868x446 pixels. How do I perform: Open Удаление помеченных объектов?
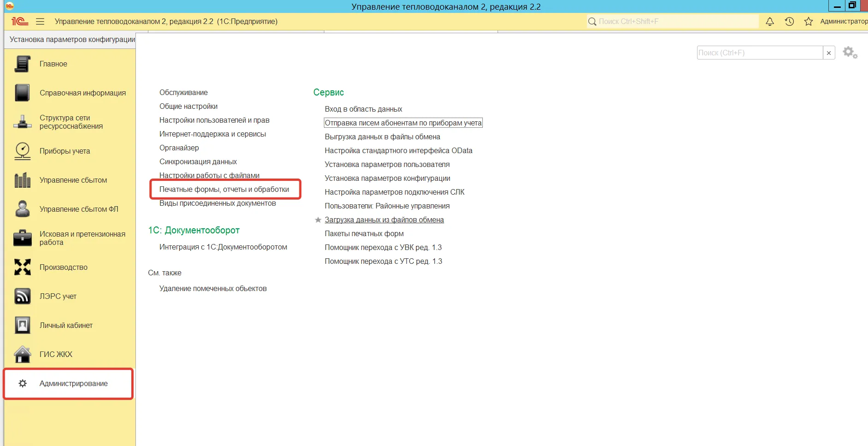[213, 288]
